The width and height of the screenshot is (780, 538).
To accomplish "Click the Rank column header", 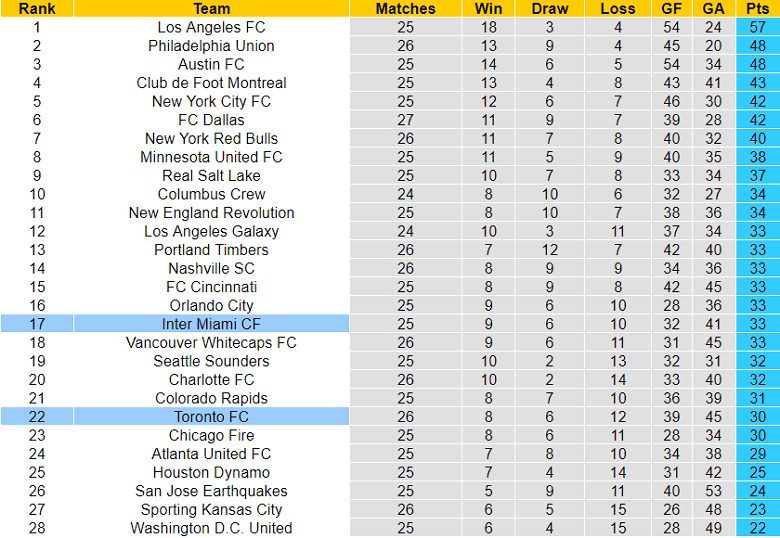I will (37, 8).
